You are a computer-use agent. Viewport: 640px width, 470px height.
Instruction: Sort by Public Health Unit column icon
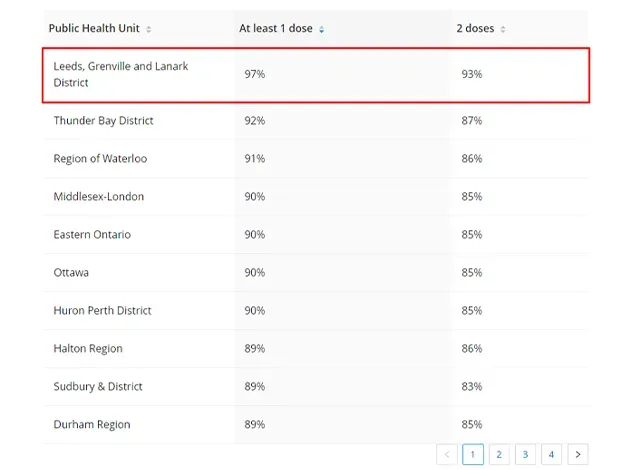click(x=149, y=29)
